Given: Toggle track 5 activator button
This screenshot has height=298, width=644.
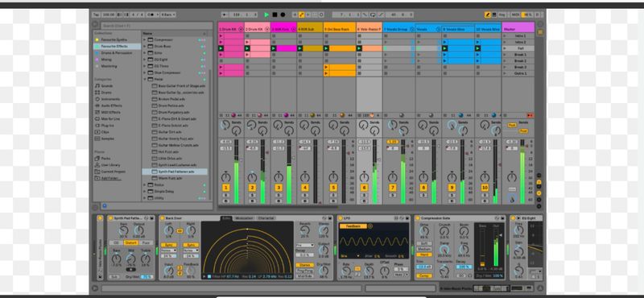Looking at the screenshot, I should click(x=333, y=188).
